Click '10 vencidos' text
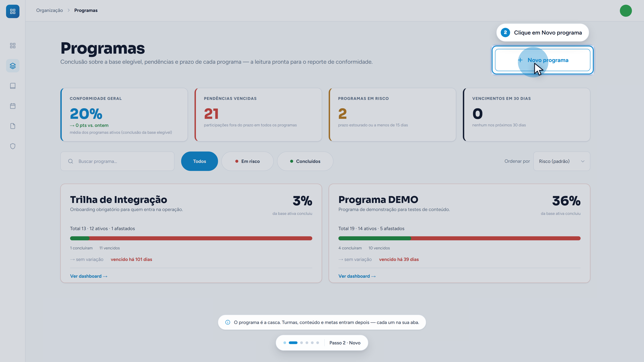The width and height of the screenshot is (644, 362). coord(379,248)
